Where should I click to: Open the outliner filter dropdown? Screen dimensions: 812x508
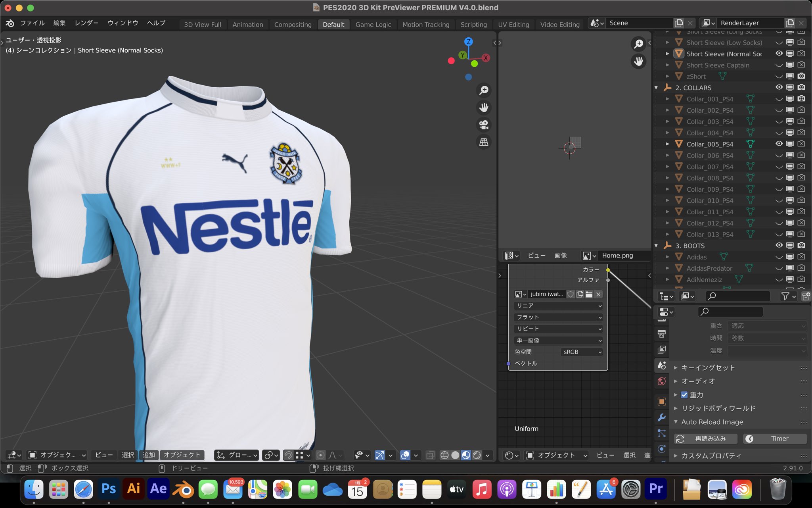(788, 296)
